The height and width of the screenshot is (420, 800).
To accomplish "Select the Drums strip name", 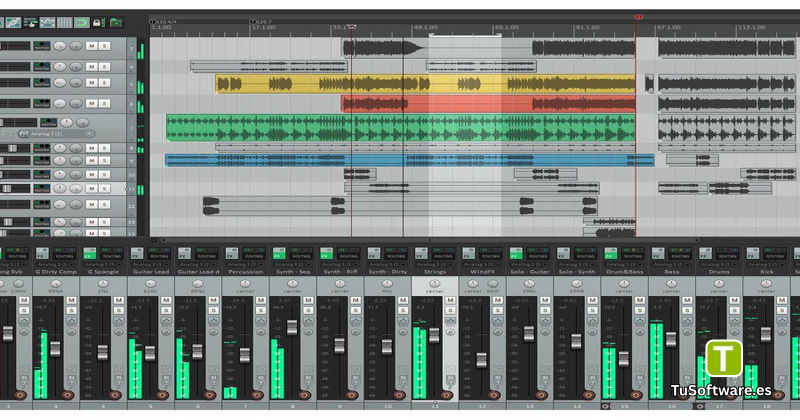I will coord(719,272).
